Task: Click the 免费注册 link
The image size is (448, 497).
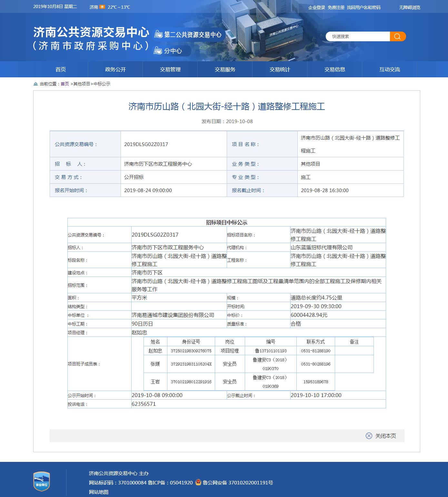Action: click(x=336, y=7)
